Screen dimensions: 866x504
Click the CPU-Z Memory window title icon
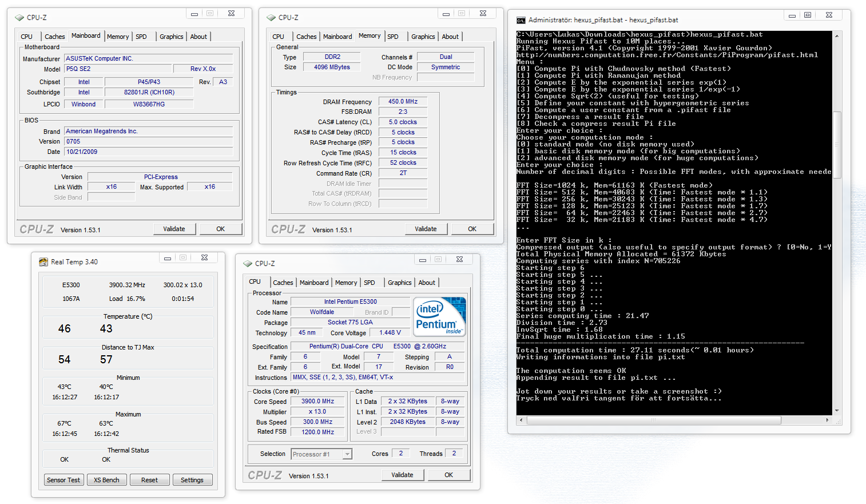tap(271, 18)
